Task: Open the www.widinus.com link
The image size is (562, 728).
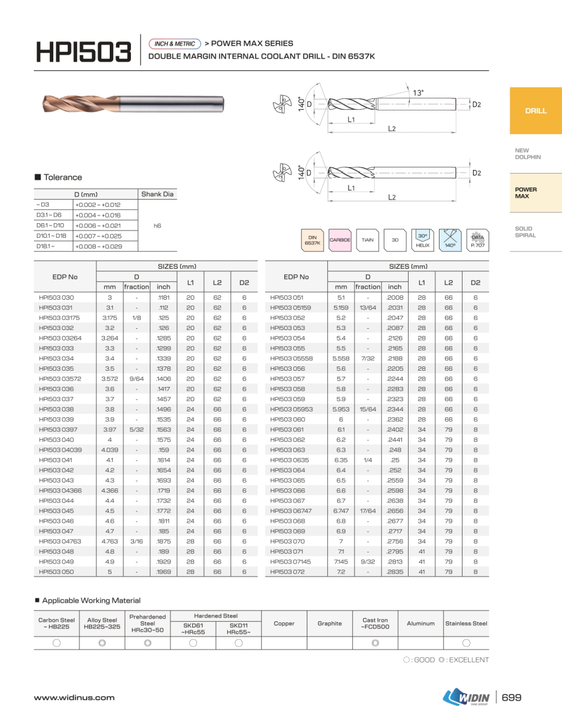Action: coord(74,698)
